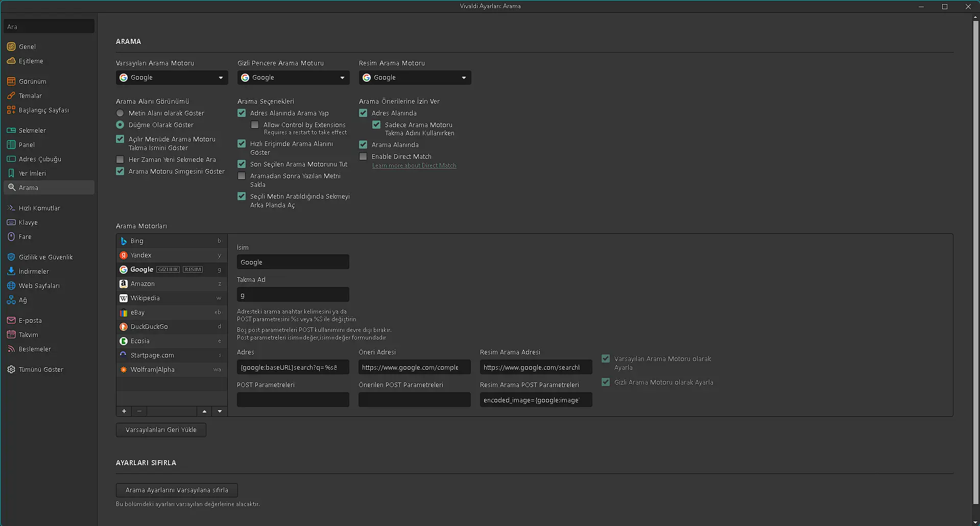980x526 pixels.
Task: Enable Allow Control by Extensions
Action: (x=255, y=125)
